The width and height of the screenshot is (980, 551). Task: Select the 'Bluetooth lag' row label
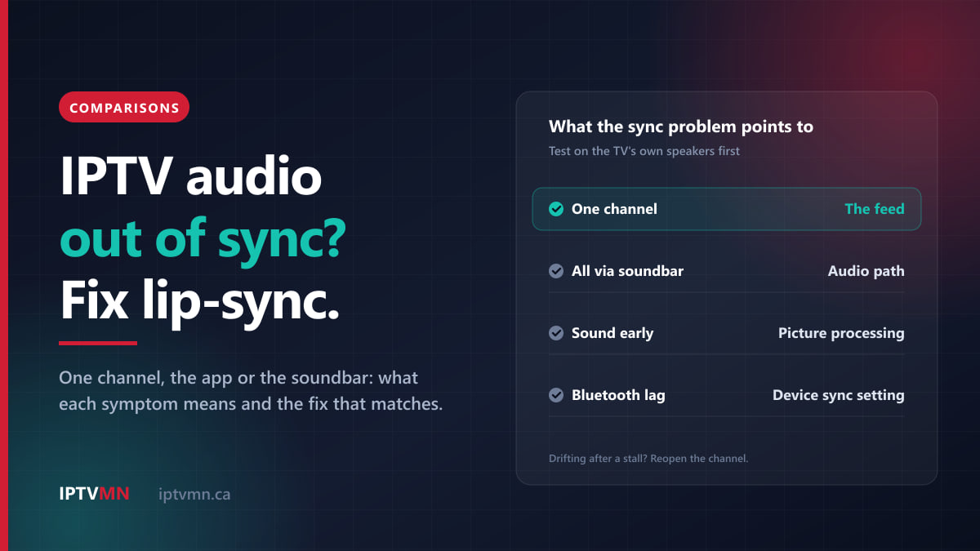coord(618,395)
